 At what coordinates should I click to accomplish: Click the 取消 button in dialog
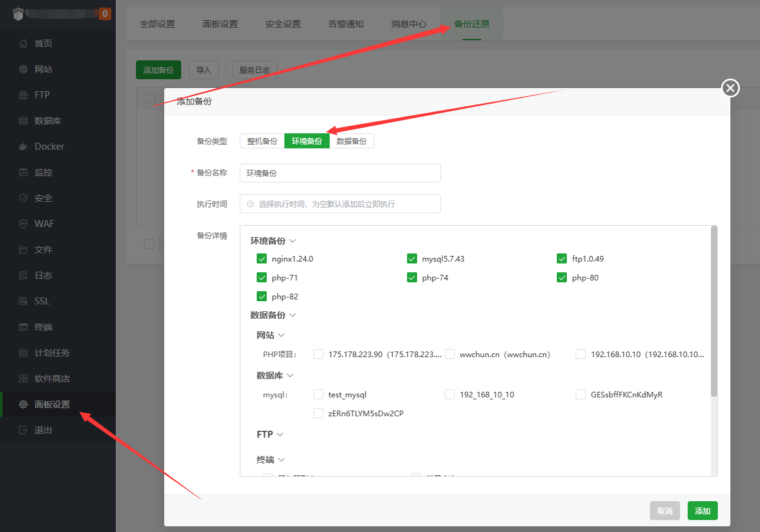tap(665, 511)
